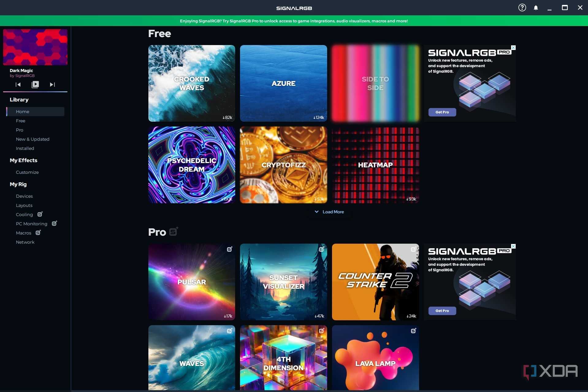The image size is (588, 392).
Task: Open Cooling page
Action: [x=24, y=215]
